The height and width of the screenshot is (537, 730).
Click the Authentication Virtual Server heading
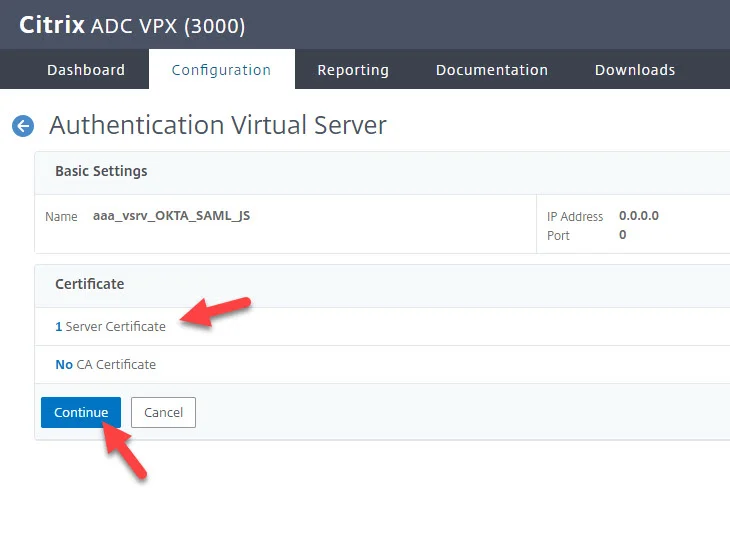(x=218, y=125)
